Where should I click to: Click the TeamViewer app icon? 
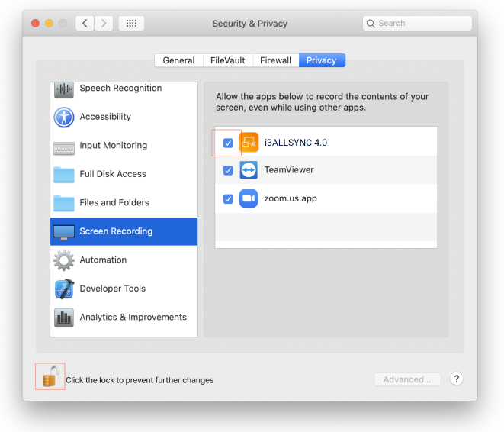249,170
